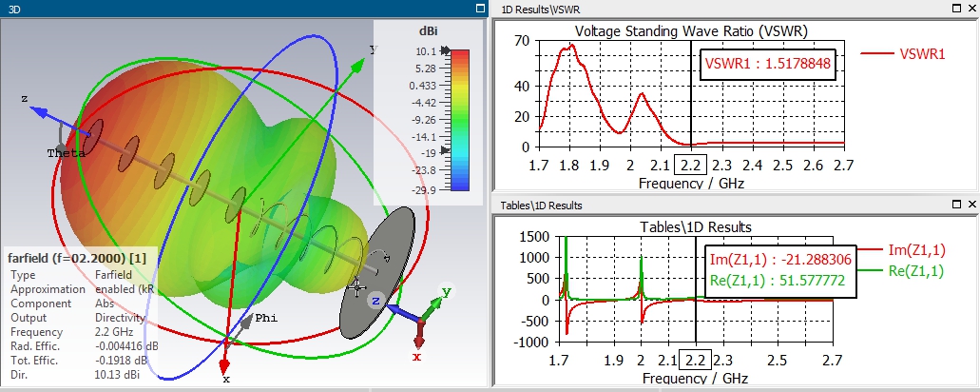Viewport: 980px width, 392px height.
Task: Select the Re(Z1,1) legend entry
Action: [902, 271]
